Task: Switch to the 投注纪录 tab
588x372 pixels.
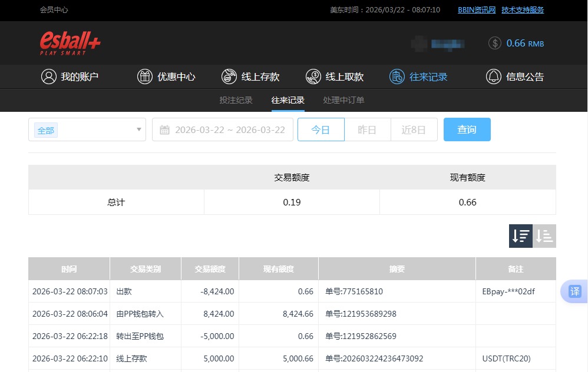Action: pyautogui.click(x=236, y=100)
